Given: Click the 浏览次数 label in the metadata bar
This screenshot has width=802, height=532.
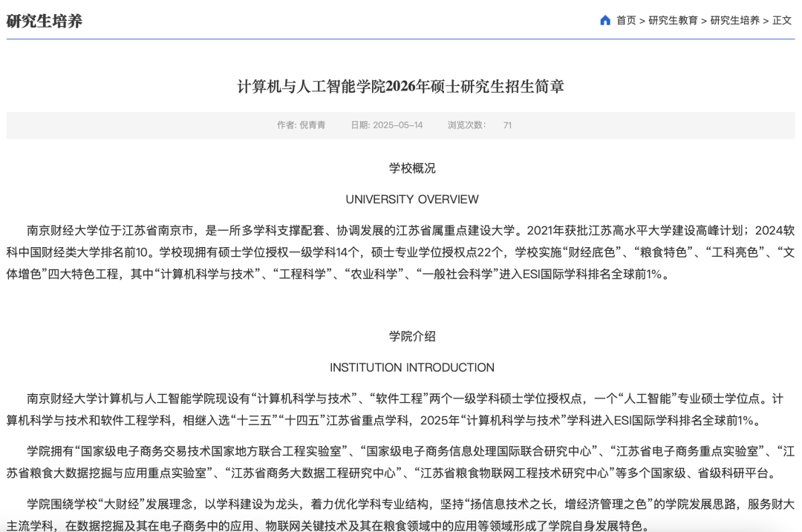Looking at the screenshot, I should [x=466, y=125].
